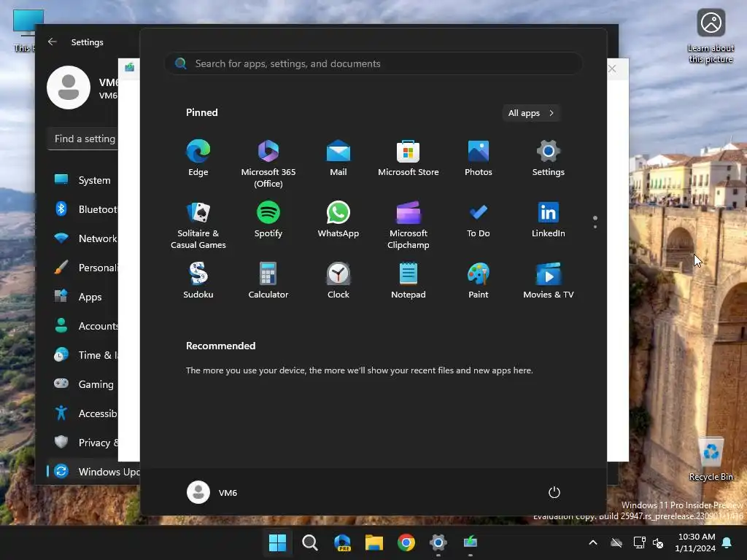Viewport: 747px width, 560px height.
Task: Open Solitaire & Casual Games
Action: pyautogui.click(x=198, y=225)
